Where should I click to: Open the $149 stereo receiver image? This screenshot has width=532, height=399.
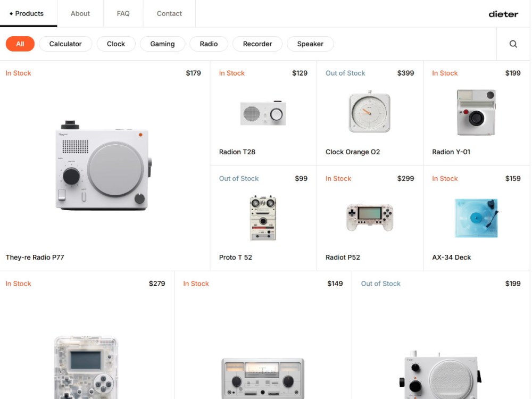pos(263,378)
